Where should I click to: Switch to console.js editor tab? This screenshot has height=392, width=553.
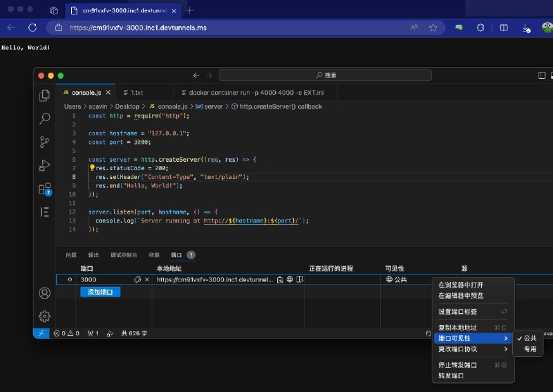coord(86,93)
